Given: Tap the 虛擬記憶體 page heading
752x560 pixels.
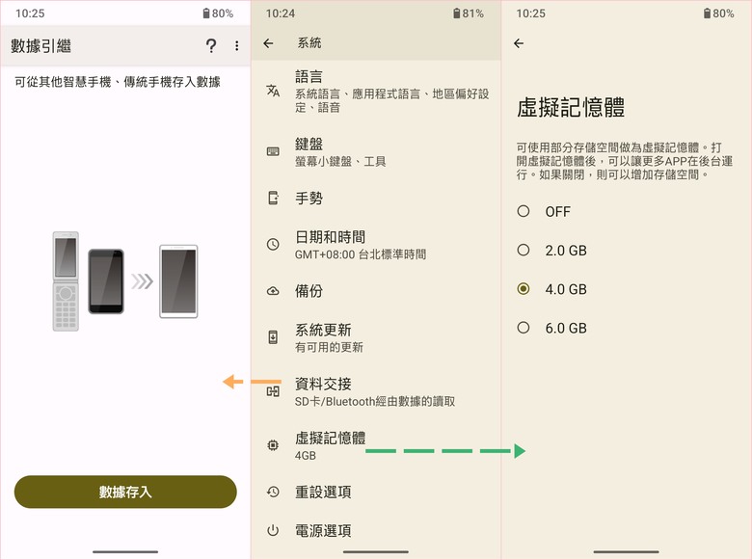Looking at the screenshot, I should [x=571, y=107].
